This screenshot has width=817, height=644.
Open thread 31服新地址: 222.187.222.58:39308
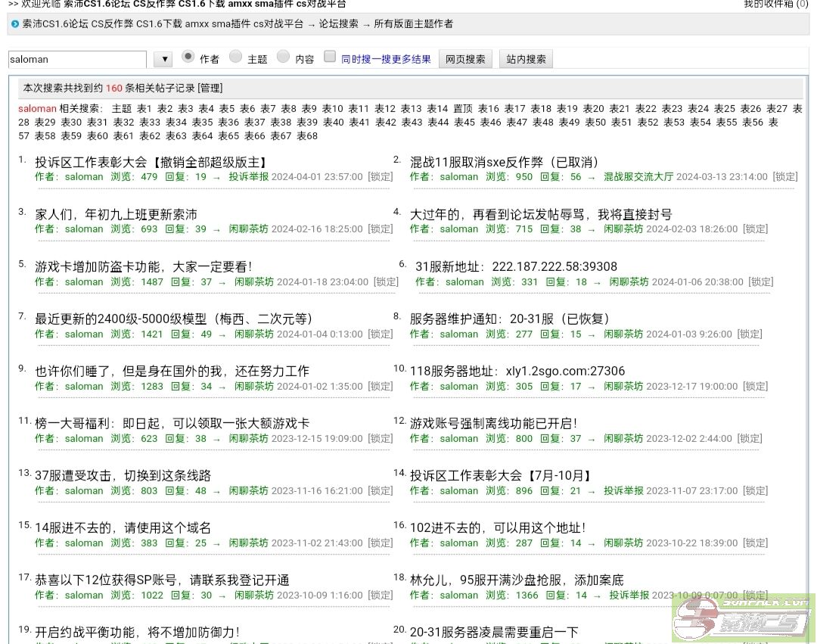516,267
